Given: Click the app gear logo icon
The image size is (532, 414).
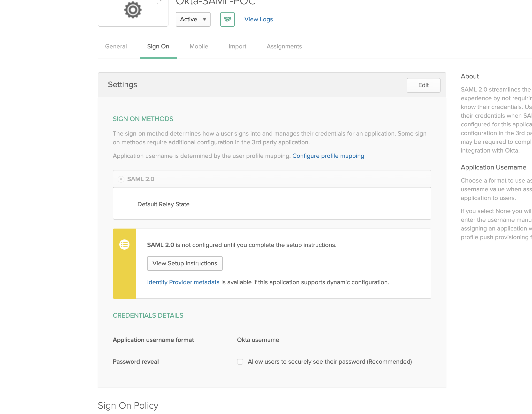Looking at the screenshot, I should click(x=133, y=10).
